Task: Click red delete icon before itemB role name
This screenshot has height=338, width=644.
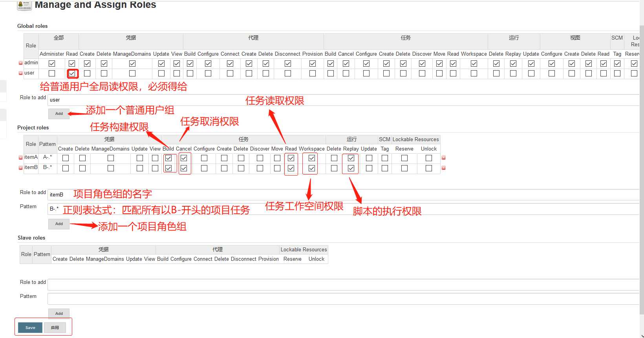Action: (x=21, y=168)
